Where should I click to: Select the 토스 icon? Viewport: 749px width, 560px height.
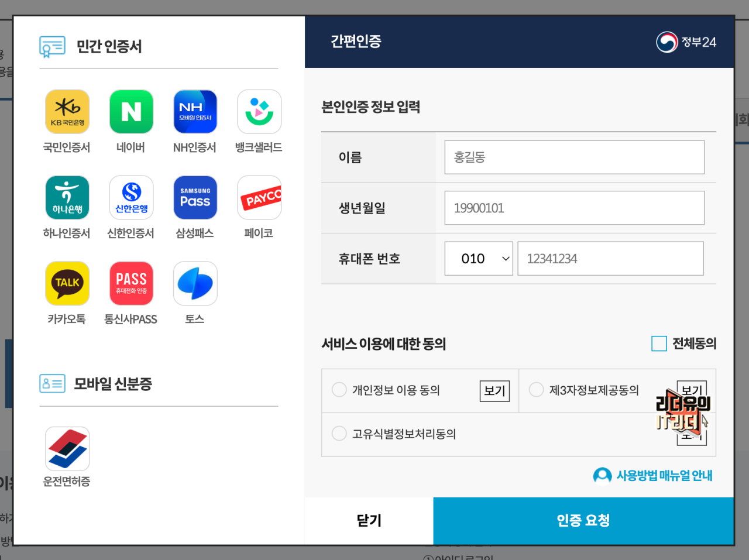(195, 283)
